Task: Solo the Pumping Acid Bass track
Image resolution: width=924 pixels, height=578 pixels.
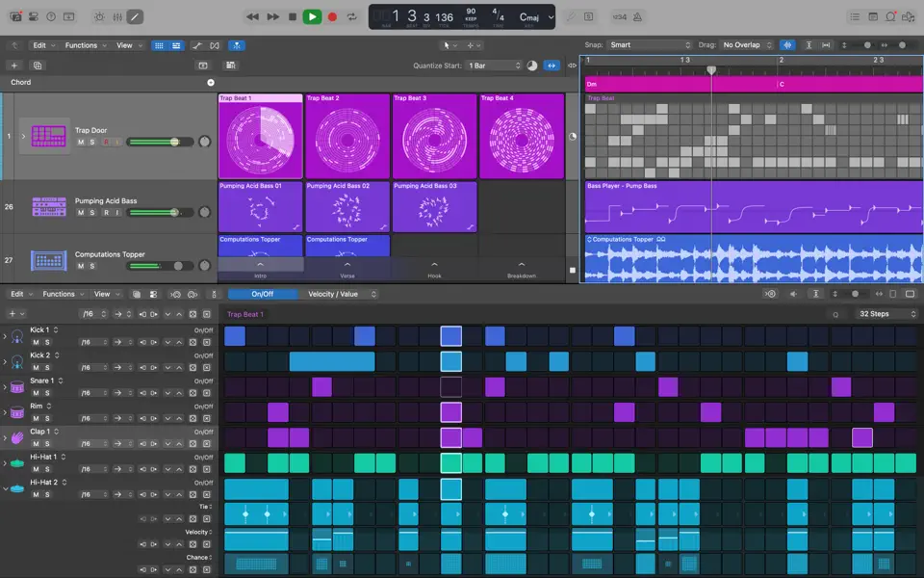Action: coord(92,213)
